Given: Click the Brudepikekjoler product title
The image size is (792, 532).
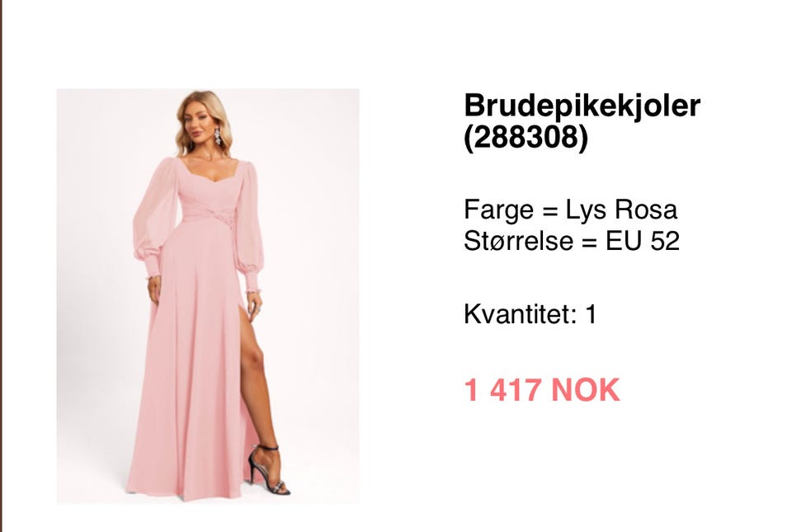Looking at the screenshot, I should pyautogui.click(x=582, y=106).
